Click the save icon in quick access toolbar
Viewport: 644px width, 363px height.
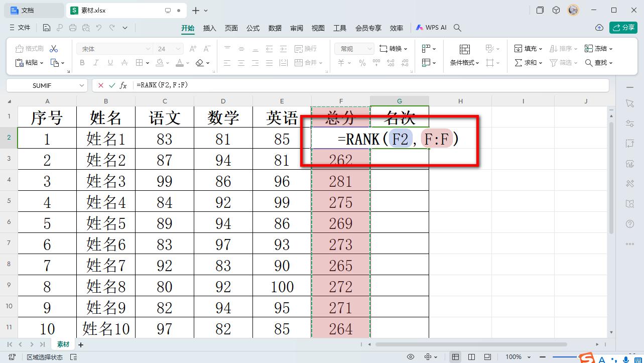click(x=47, y=28)
